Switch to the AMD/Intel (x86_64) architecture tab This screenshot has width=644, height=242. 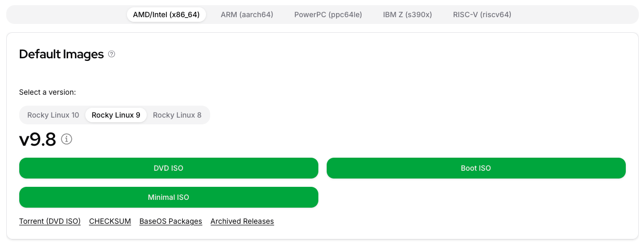[x=166, y=15]
